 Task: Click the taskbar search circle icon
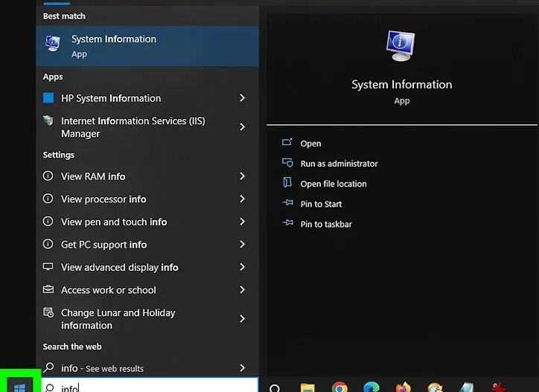pos(275,388)
